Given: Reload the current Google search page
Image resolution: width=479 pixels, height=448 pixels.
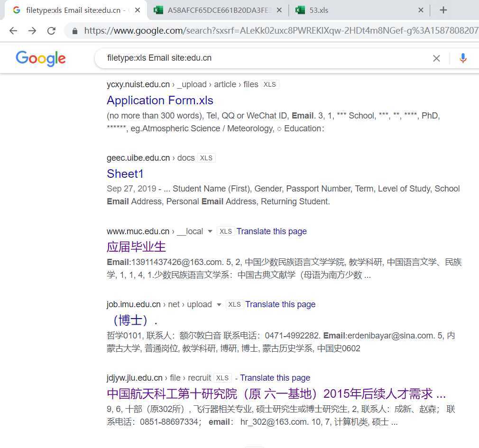Looking at the screenshot, I should [51, 30].
